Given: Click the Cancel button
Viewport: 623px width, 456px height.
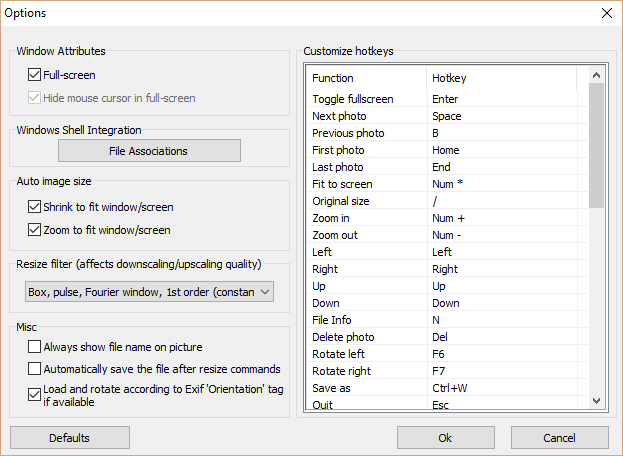Looking at the screenshot, I should (559, 438).
